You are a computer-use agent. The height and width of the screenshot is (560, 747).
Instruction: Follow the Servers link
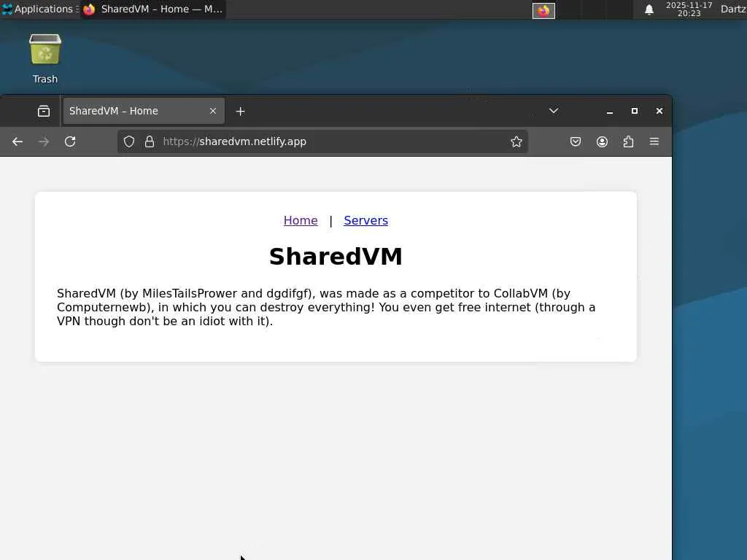366,220
